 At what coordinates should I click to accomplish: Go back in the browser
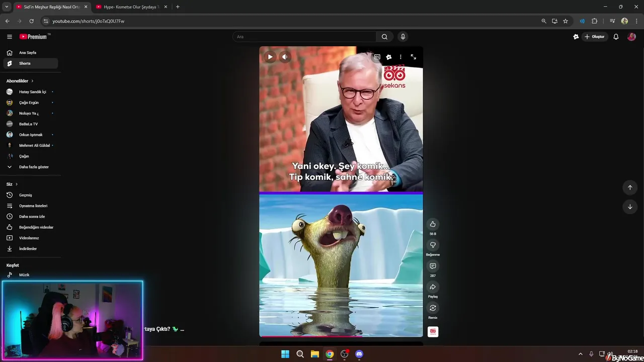click(x=7, y=21)
